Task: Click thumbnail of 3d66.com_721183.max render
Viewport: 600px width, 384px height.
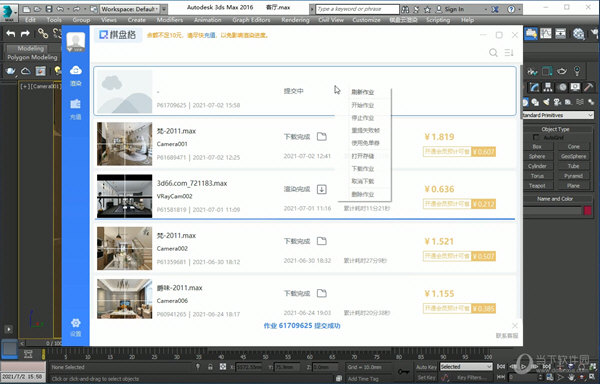Action: [x=124, y=196]
